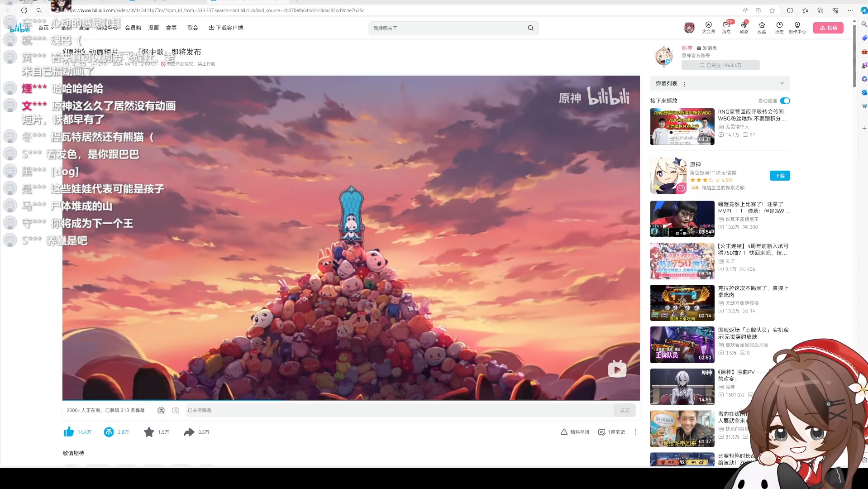Image resolution: width=868 pixels, height=489 pixels.
Task: Open 螃蟹竟然上比赛了 video thumbnail
Action: click(682, 219)
